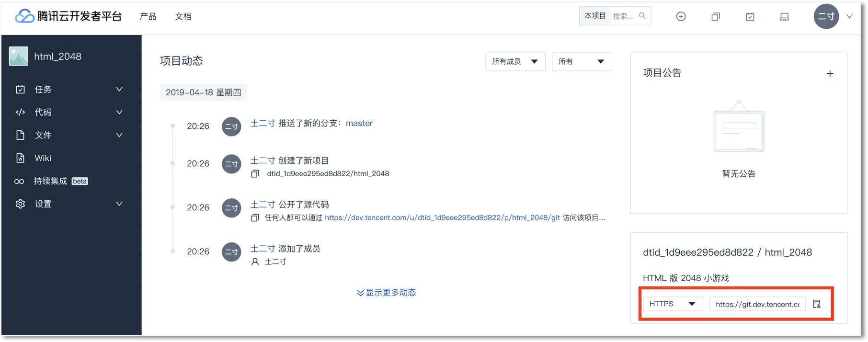Click the member person icon under 添加了成员
Image resolution: width=868 pixels, height=342 pixels.
[255, 262]
